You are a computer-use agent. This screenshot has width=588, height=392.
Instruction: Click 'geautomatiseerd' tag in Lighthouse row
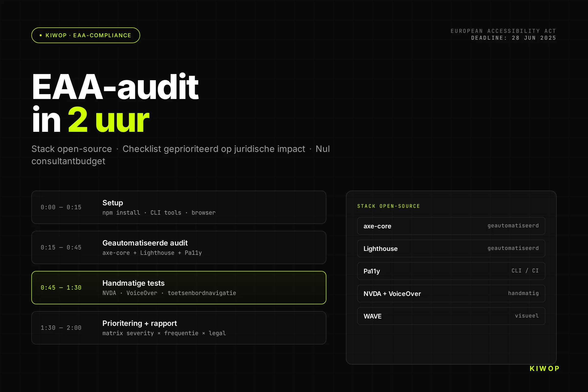(x=513, y=248)
